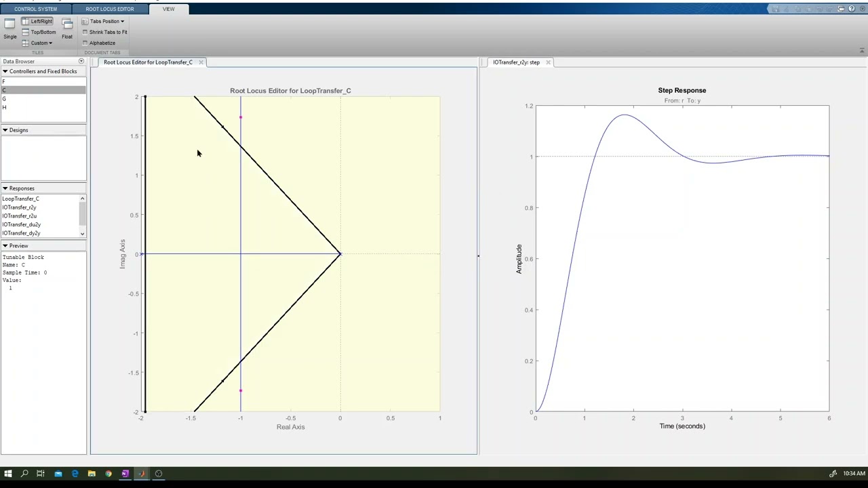Collapse Controllers and Fixed Blocks section
The height and width of the screenshot is (488, 868).
coord(5,71)
